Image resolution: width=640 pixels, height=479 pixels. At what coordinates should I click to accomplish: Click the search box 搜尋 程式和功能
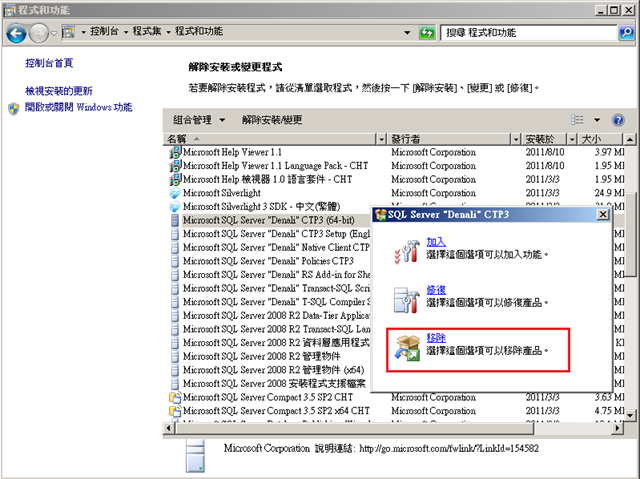pyautogui.click(x=529, y=33)
